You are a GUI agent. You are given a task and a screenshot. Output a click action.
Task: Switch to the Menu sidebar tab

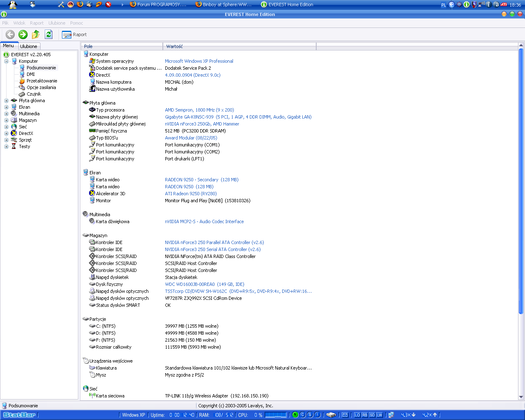click(9, 46)
